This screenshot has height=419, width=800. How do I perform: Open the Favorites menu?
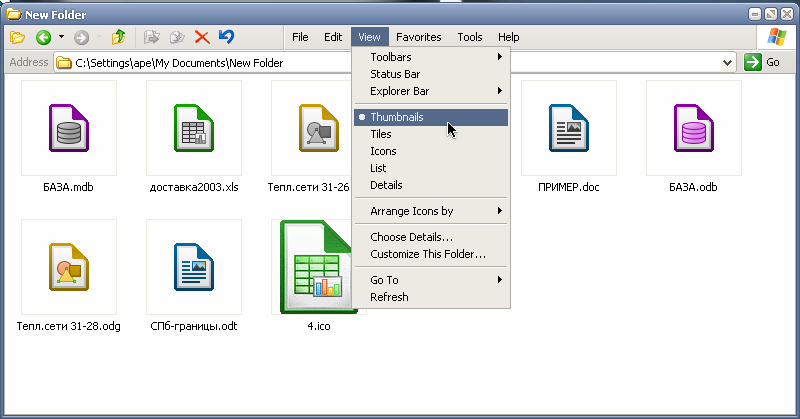point(418,37)
